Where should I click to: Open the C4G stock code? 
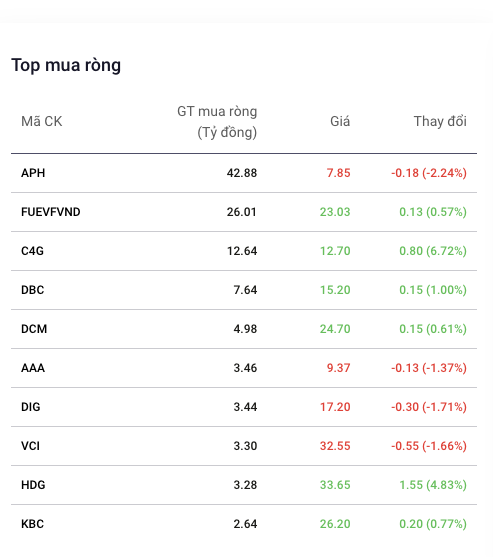click(32, 251)
